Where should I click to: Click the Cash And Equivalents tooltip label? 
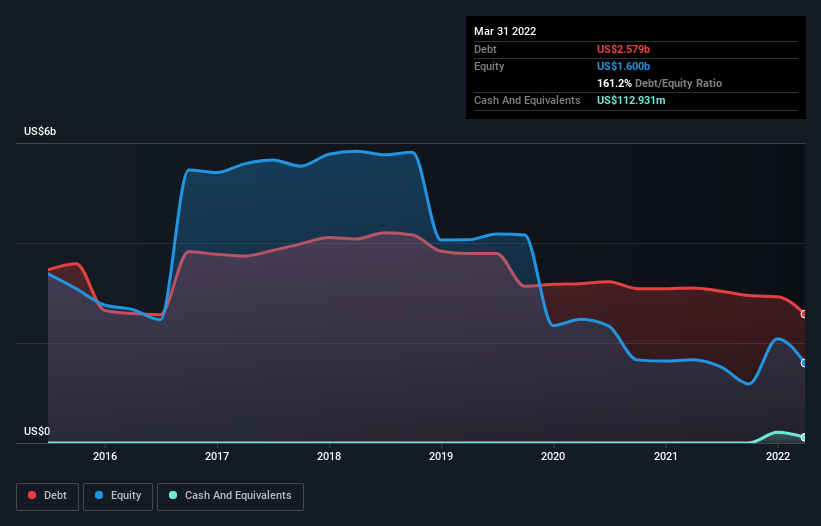(x=527, y=100)
